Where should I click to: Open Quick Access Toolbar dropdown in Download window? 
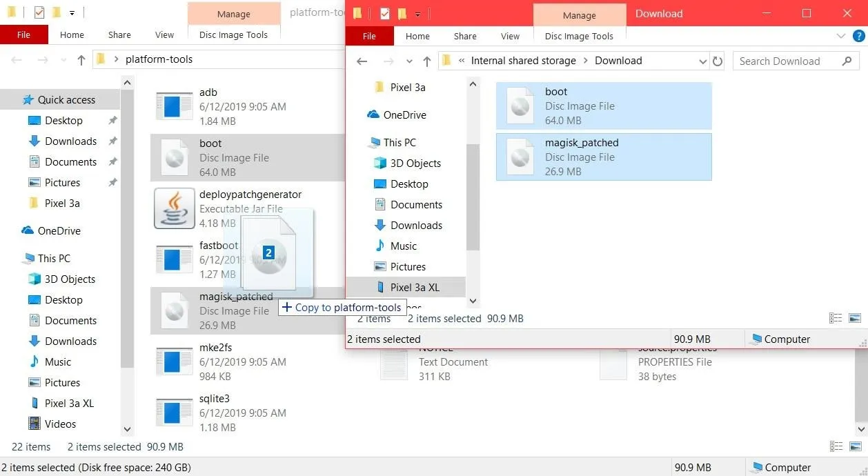[417, 14]
